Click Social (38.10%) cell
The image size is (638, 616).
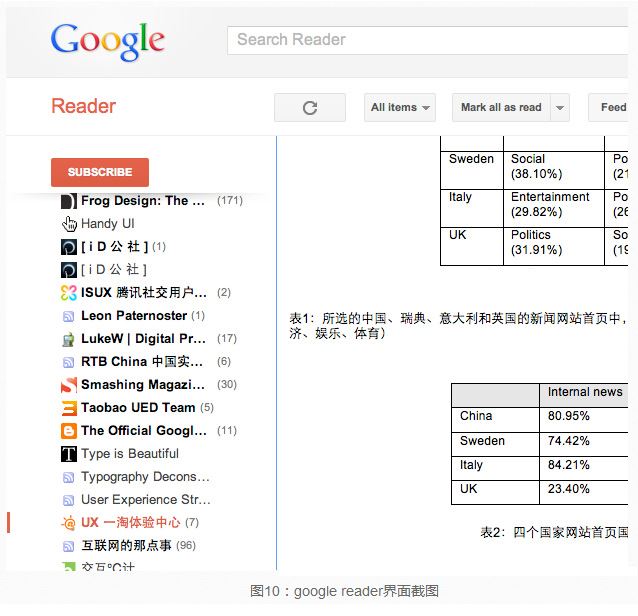[x=554, y=170]
